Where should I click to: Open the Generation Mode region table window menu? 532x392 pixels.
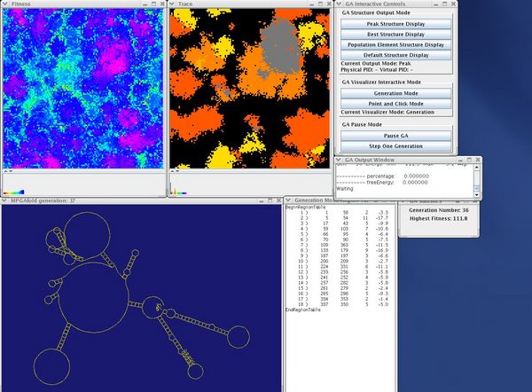[x=287, y=201]
